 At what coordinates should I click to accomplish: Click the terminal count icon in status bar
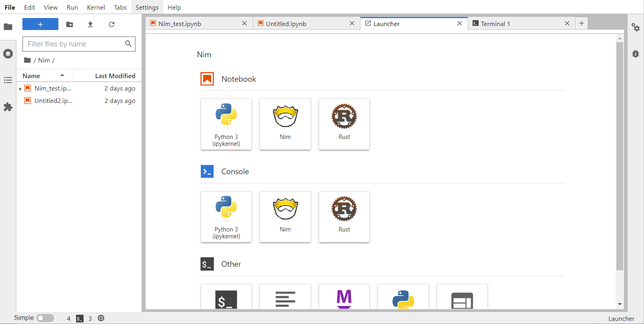[80, 318]
